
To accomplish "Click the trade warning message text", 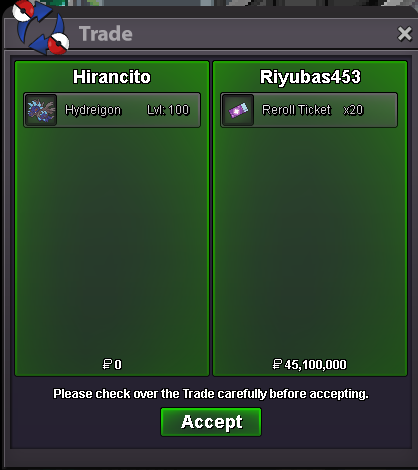I will click(211, 394).
